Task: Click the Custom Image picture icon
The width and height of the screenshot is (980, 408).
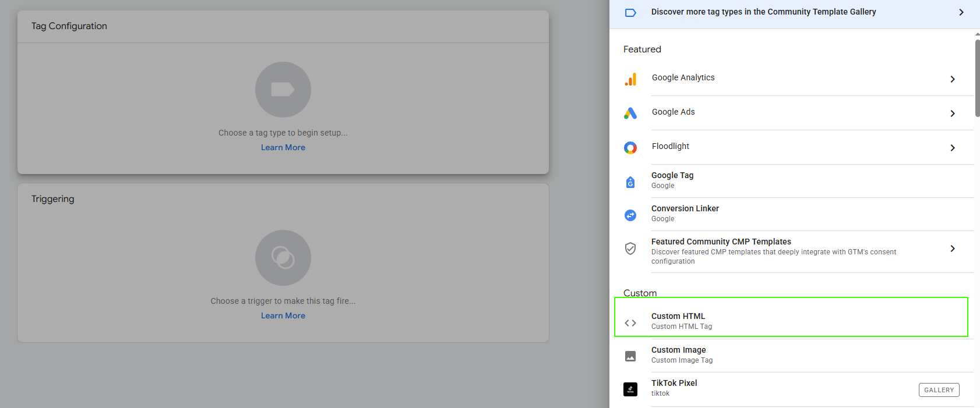Action: pos(630,356)
